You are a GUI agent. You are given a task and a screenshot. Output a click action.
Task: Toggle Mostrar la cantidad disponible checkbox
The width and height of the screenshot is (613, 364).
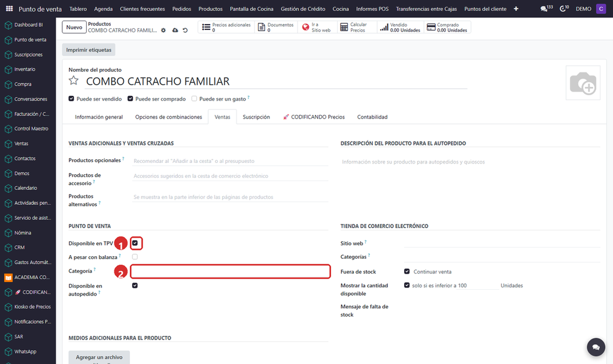click(406, 285)
